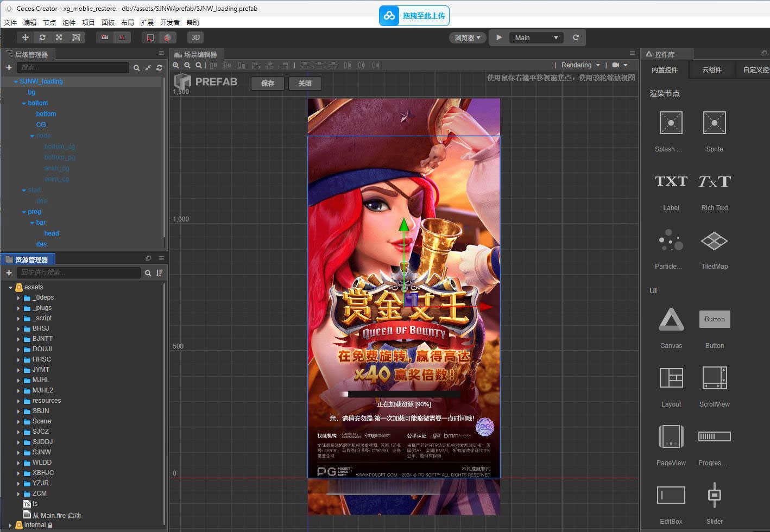The width and height of the screenshot is (770, 532).
Task: Select the Rotate transform tool
Action: [x=42, y=37]
